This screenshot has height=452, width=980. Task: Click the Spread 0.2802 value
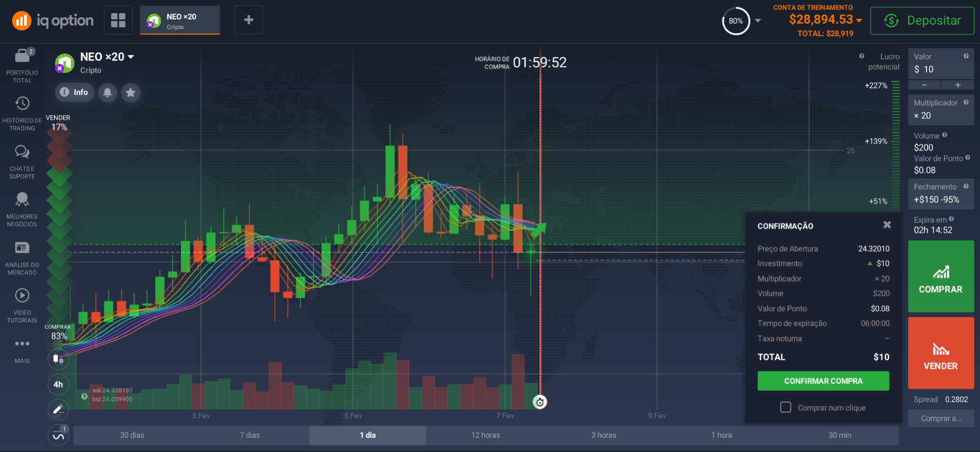[956, 400]
